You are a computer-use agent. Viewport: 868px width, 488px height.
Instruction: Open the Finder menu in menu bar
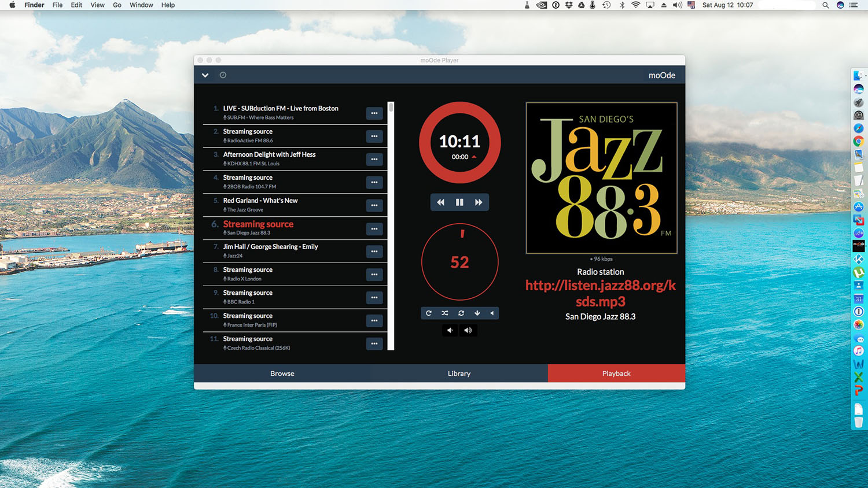tap(34, 5)
